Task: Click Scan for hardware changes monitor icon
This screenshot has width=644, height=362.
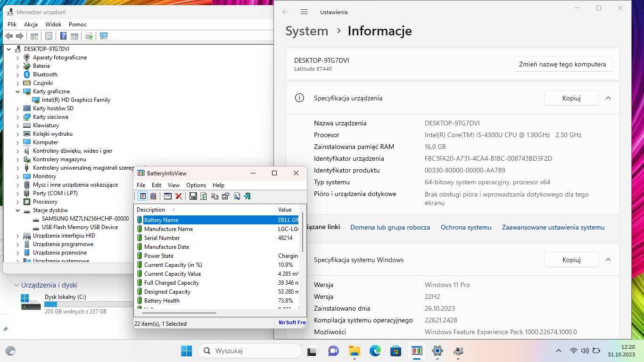Action: pos(104,36)
